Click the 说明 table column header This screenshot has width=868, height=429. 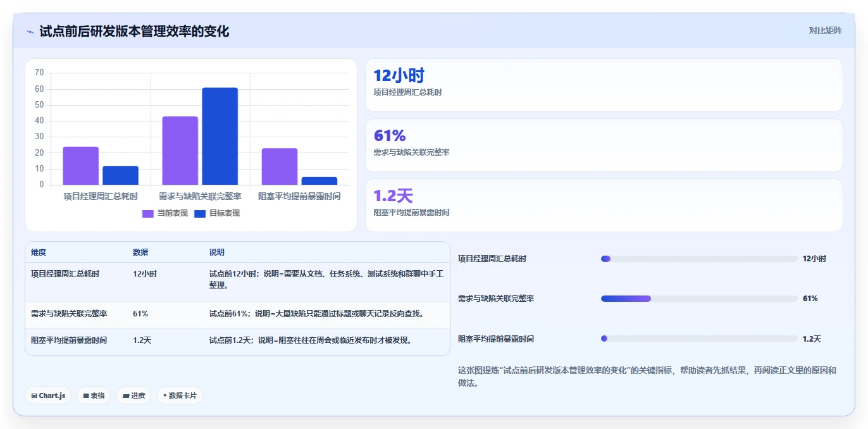[x=217, y=252]
